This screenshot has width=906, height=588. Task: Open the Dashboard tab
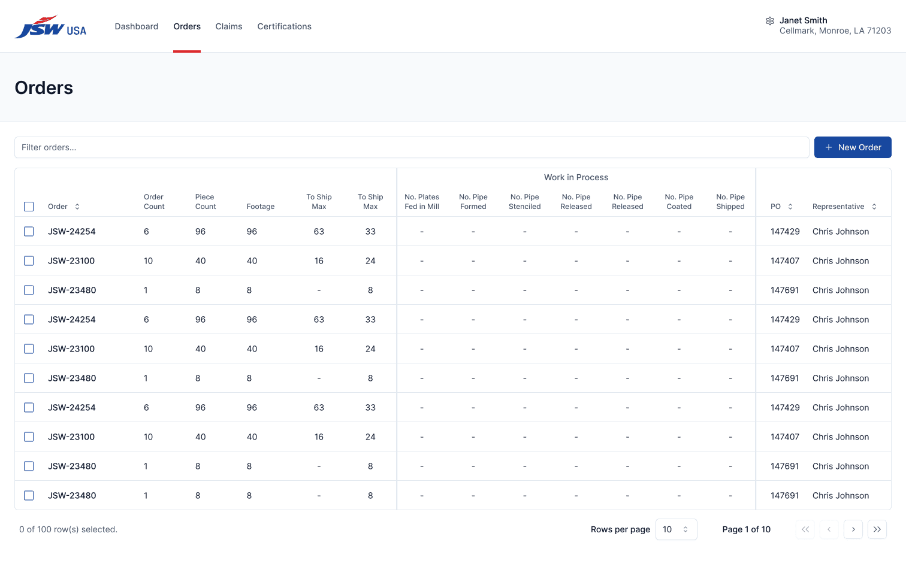[x=137, y=26]
